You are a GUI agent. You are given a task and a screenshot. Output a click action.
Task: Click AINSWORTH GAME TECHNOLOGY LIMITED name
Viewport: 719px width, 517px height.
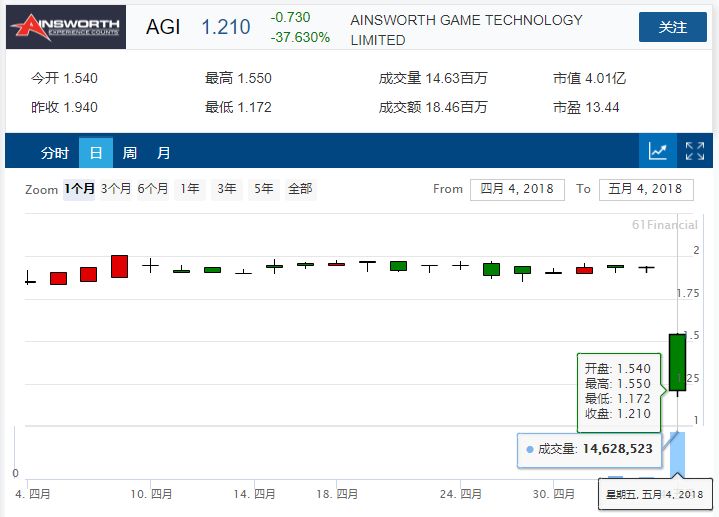(x=466, y=30)
